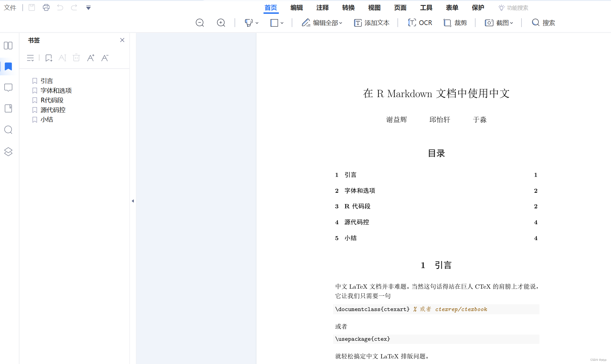This screenshot has height=364, width=611.
Task: Click the save document icon
Action: 32,8
